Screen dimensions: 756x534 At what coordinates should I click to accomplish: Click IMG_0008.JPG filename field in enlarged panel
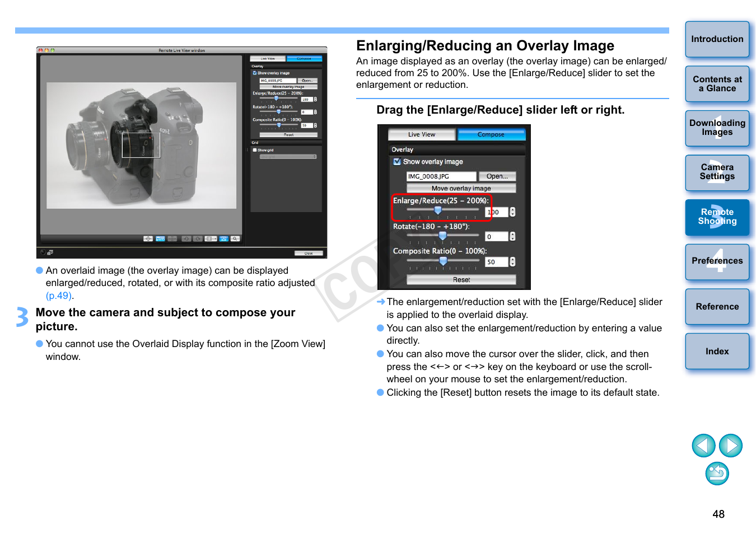click(441, 176)
